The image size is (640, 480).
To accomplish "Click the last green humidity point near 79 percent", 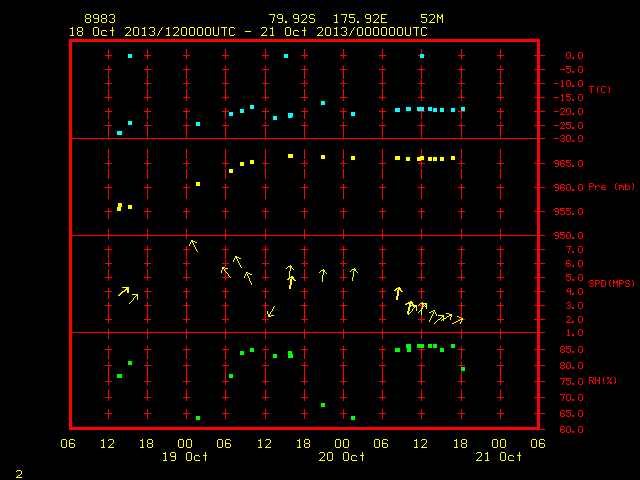I will coord(463,369).
